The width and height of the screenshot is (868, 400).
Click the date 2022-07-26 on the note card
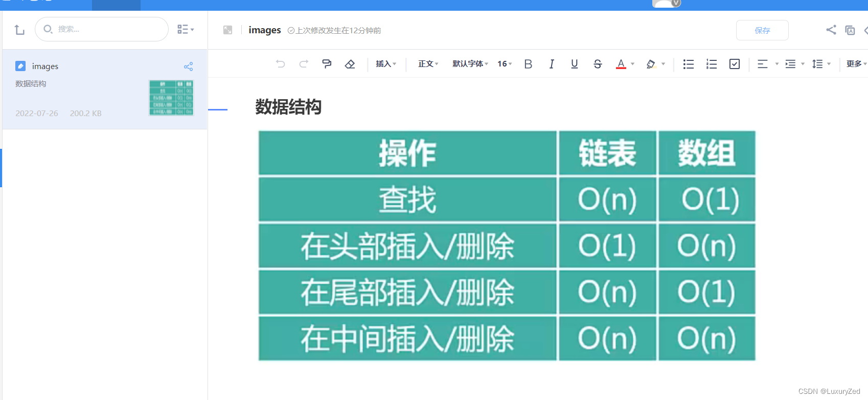coord(37,114)
